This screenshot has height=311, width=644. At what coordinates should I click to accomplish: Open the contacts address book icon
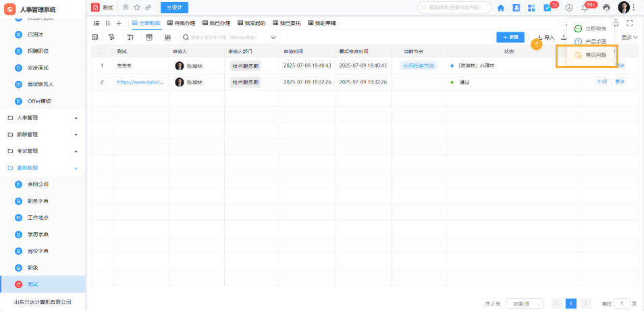pos(516,7)
